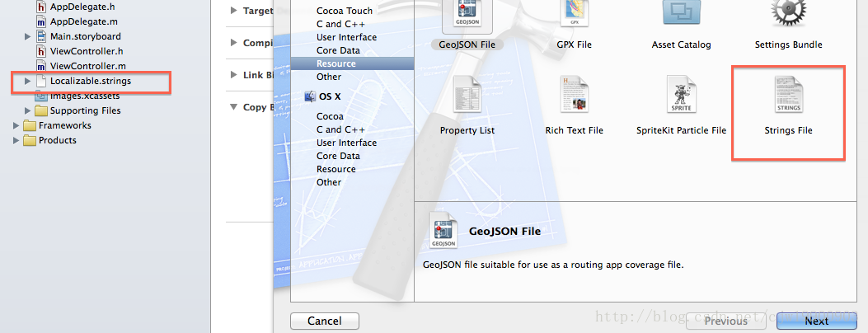Click the Frameworks folder icon
Screen dimensions: 868x333
(x=30, y=125)
